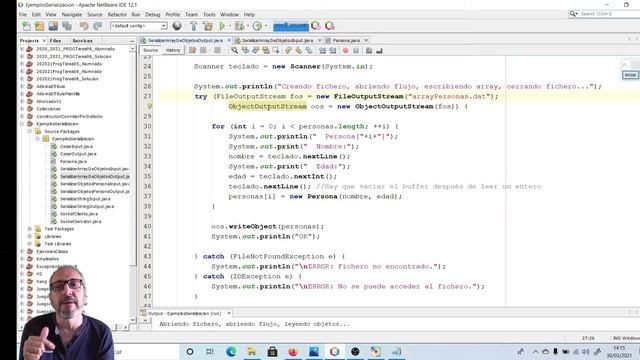Click the Microsoft Store taskbar icon

[x=273, y=351]
